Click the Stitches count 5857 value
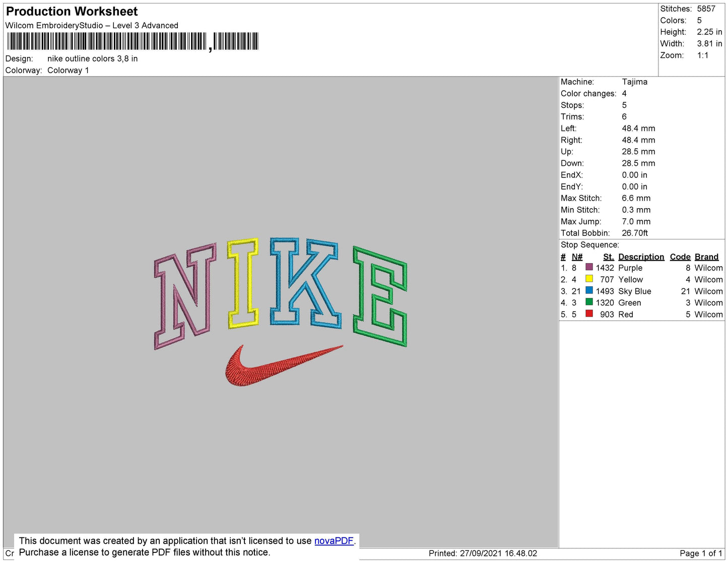 coord(705,9)
